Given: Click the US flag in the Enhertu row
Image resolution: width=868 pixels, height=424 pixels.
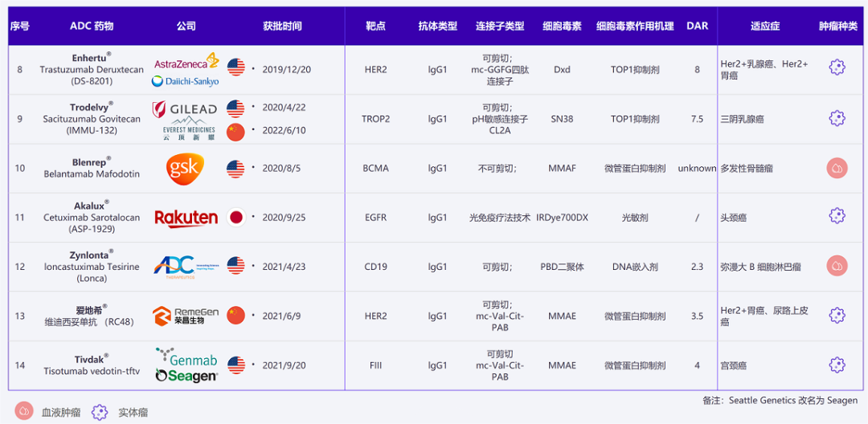Looking at the screenshot, I should [x=235, y=67].
